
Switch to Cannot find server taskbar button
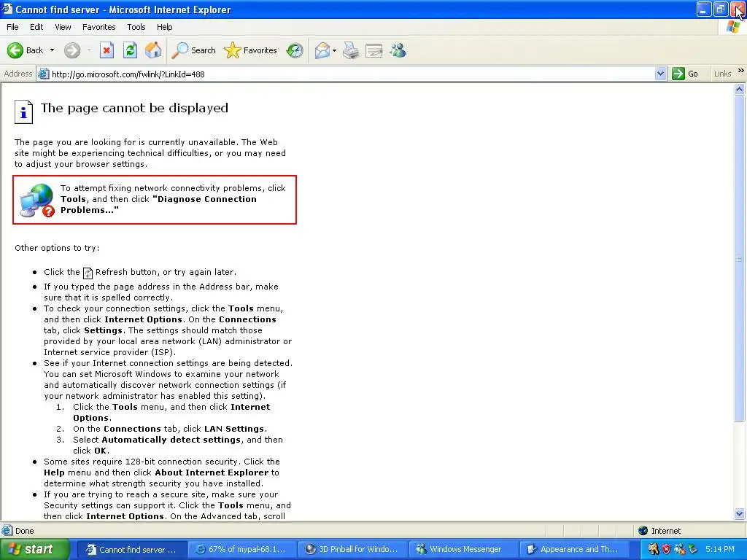click(x=132, y=550)
